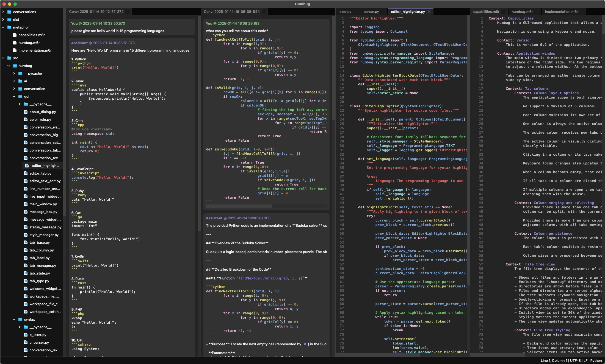Click the conversations folder icon
605x364 pixels.
click(9, 12)
